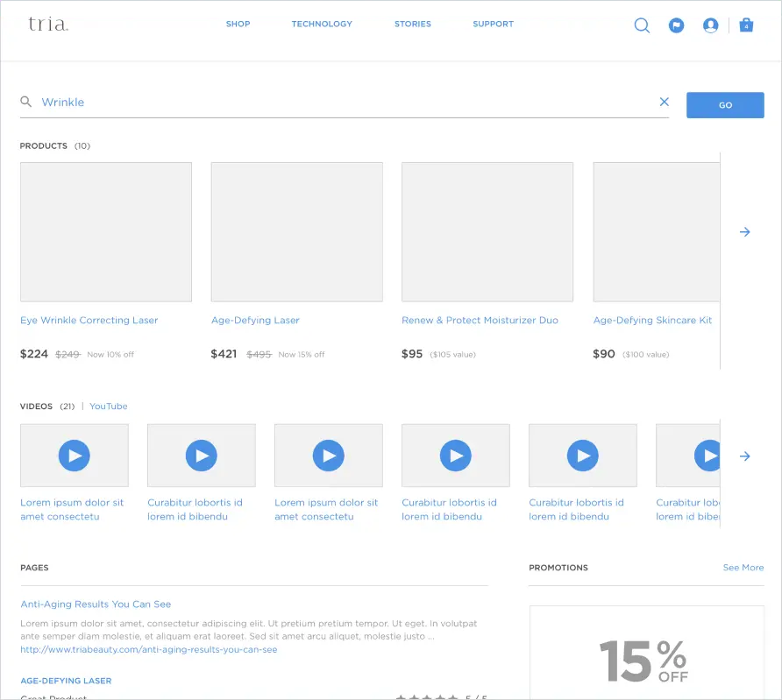Image resolution: width=782 pixels, height=700 pixels.
Task: Play the fourth video in the Videos row
Action: (456, 456)
